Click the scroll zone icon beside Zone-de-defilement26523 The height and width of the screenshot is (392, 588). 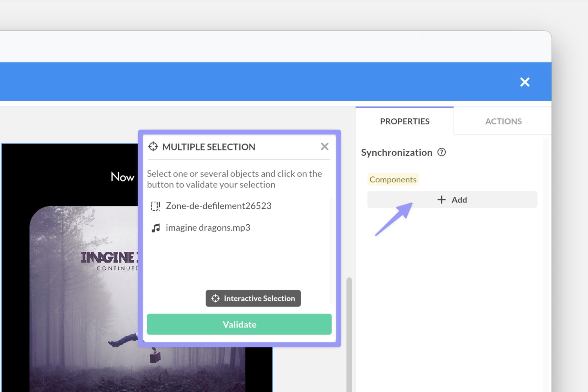click(156, 206)
